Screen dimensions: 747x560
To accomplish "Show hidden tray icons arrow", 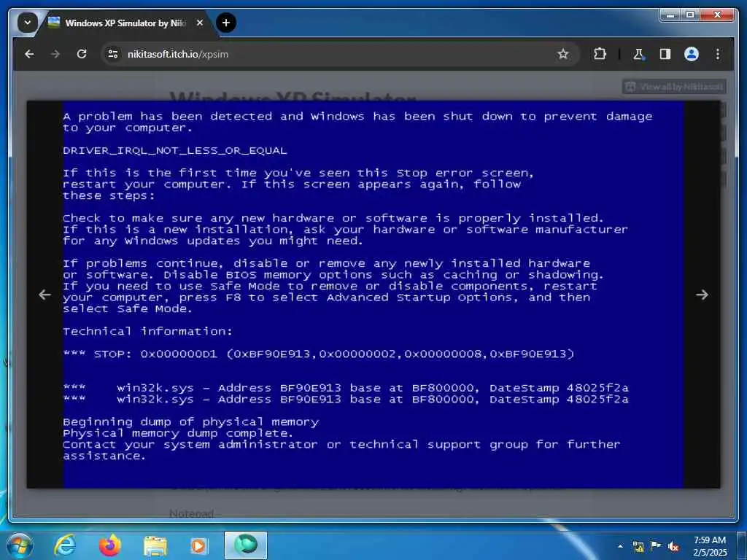I will (620, 546).
